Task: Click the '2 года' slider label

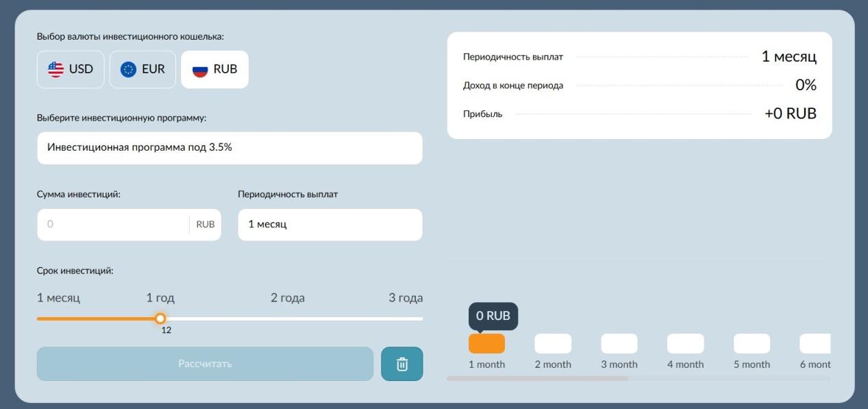Action: point(288,298)
